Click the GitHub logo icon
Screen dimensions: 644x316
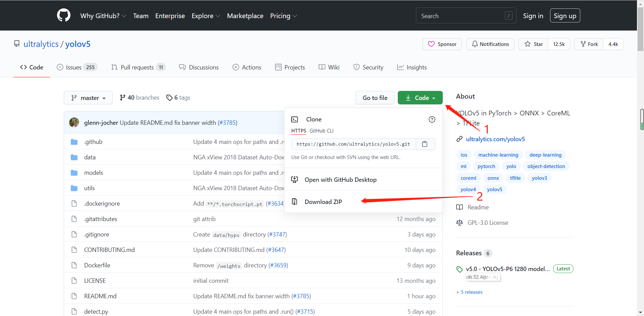pos(64,15)
